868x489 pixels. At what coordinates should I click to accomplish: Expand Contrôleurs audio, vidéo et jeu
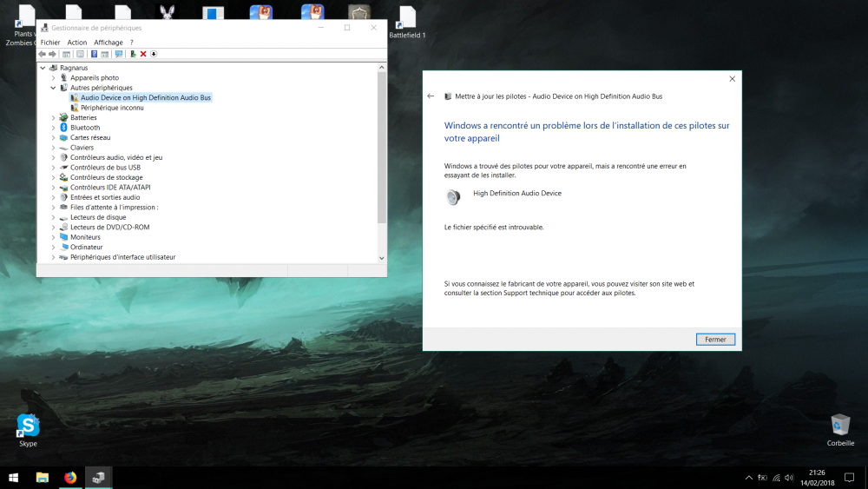tap(53, 157)
